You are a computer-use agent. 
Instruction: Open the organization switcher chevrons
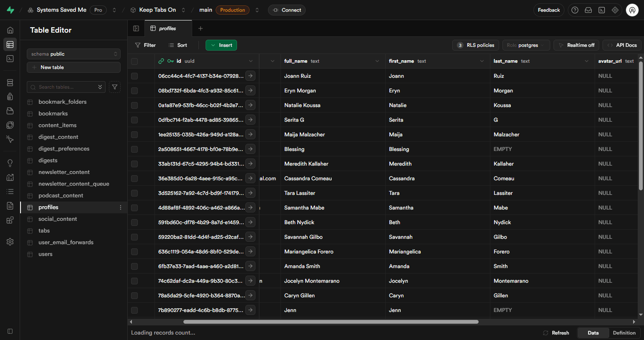(114, 10)
